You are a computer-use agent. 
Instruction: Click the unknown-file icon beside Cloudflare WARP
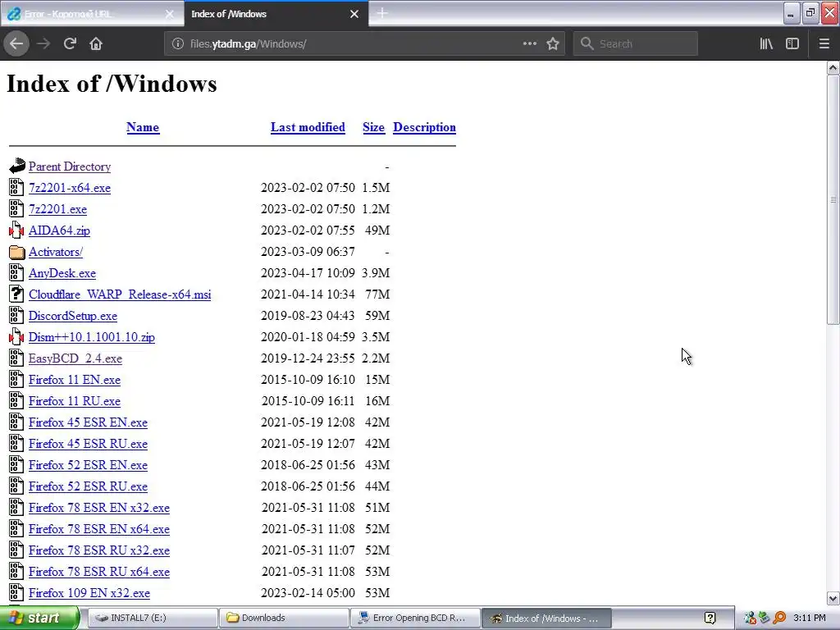coord(16,294)
